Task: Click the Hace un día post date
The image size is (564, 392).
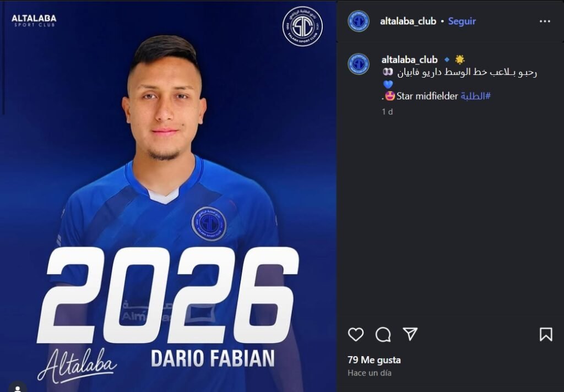Action: [x=370, y=373]
